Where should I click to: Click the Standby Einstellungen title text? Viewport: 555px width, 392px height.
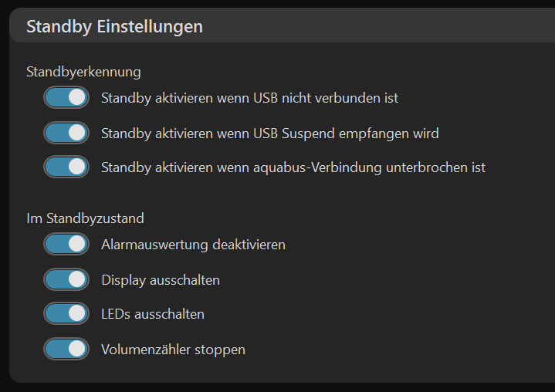[114, 26]
